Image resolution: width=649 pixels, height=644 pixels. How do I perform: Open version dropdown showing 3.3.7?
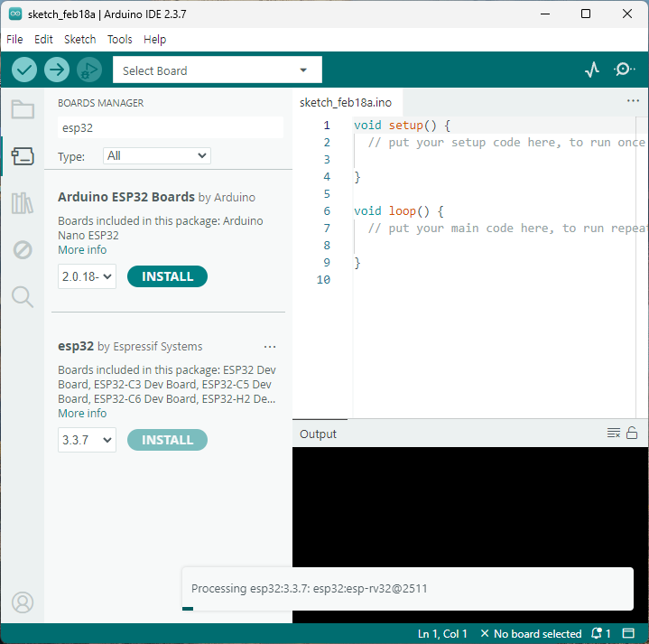(x=87, y=440)
